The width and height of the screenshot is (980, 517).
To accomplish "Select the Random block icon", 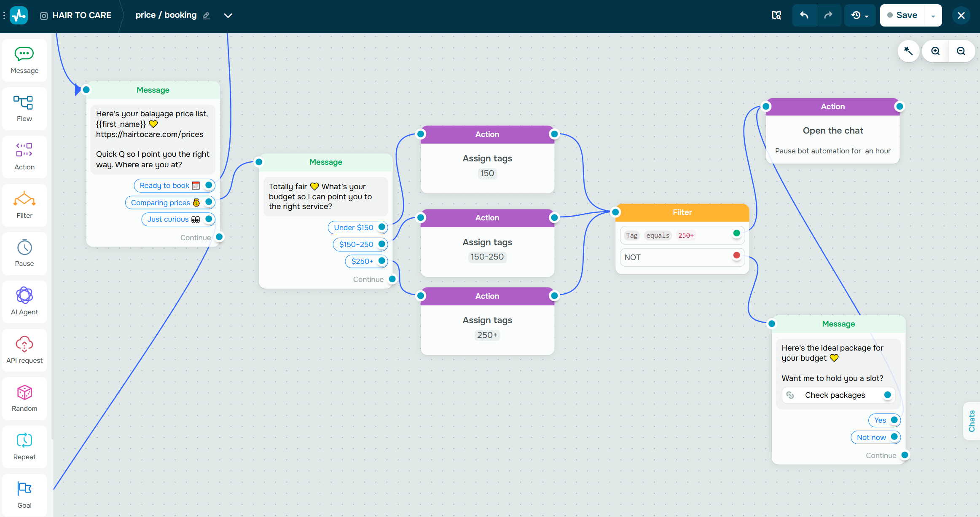I will pos(24,392).
